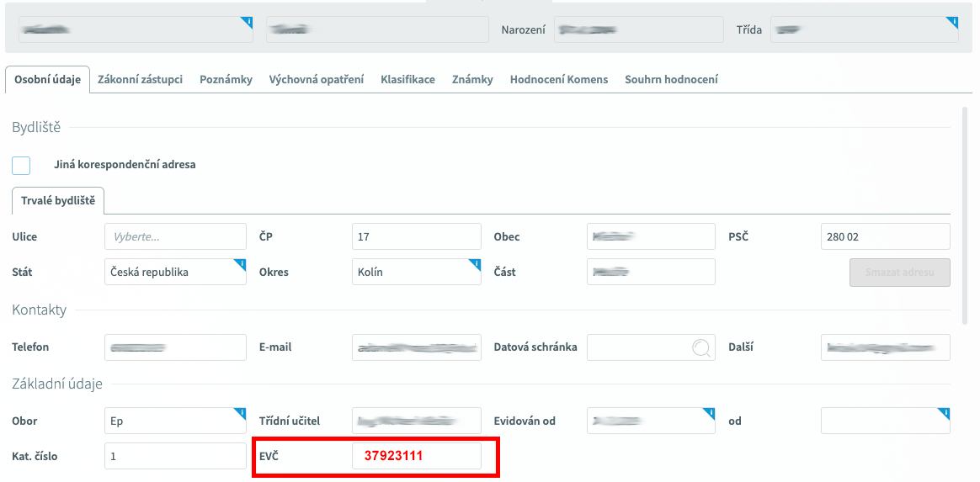Focus the PSČ field with 280 02
This screenshot has width=980, height=482.
[x=885, y=237]
